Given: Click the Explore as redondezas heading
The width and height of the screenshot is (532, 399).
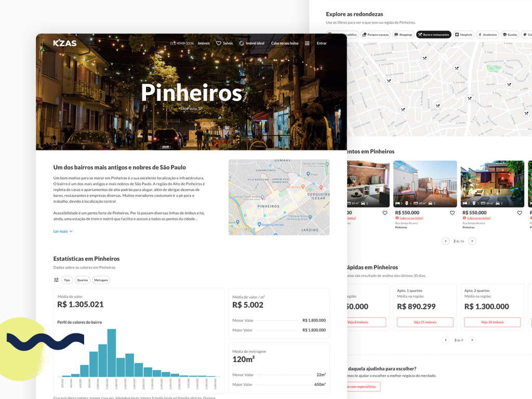Looking at the screenshot, I should click(x=354, y=14).
